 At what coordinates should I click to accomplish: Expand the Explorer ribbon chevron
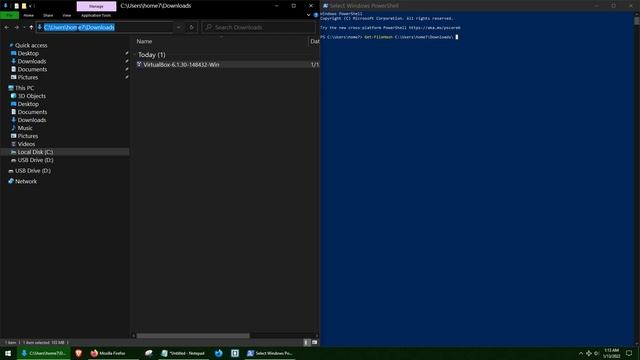click(x=308, y=15)
